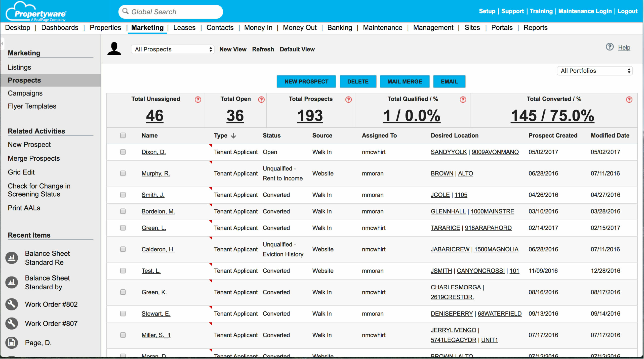Open the All Portfolios dropdown
The image size is (644, 359).
tap(595, 71)
